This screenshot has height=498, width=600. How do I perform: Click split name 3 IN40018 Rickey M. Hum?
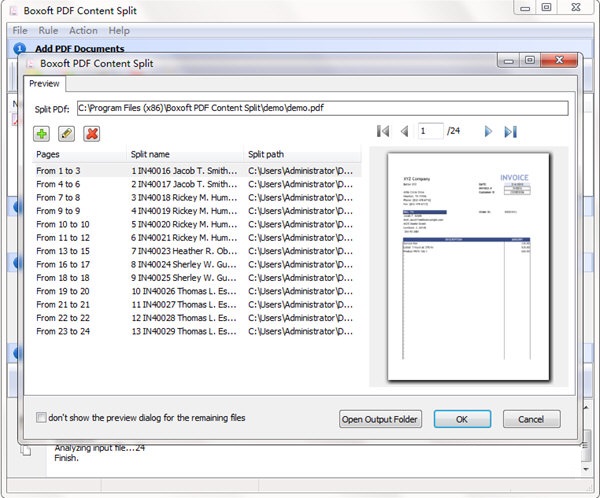tap(184, 198)
